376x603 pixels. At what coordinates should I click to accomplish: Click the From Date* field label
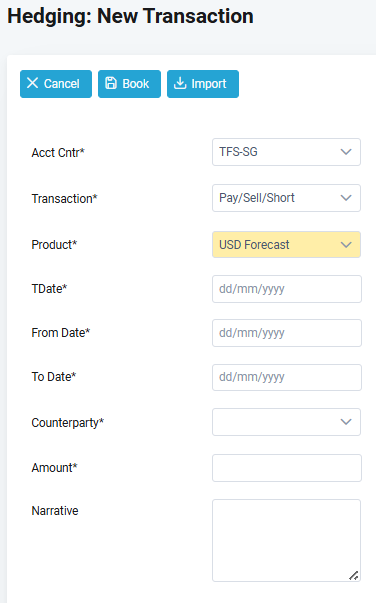(61, 333)
